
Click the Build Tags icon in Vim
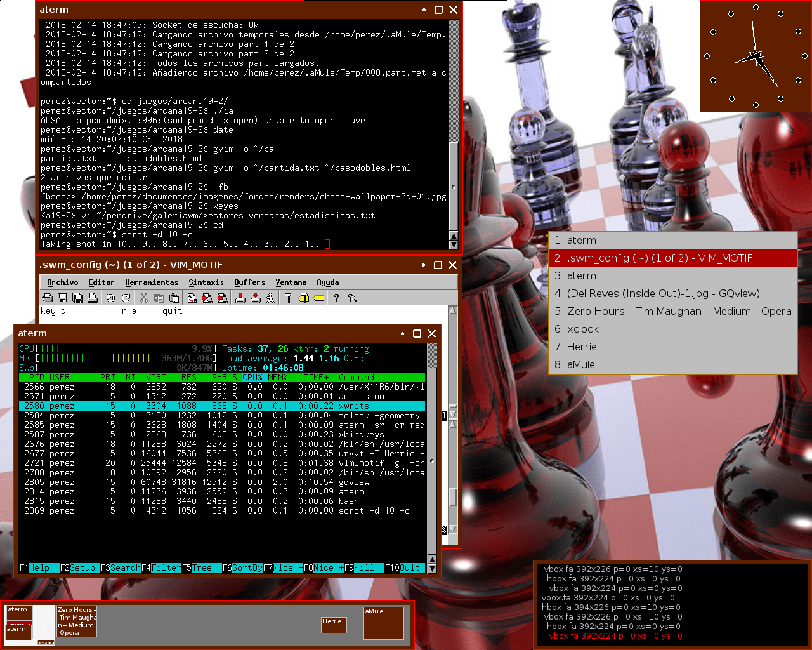coord(303,298)
